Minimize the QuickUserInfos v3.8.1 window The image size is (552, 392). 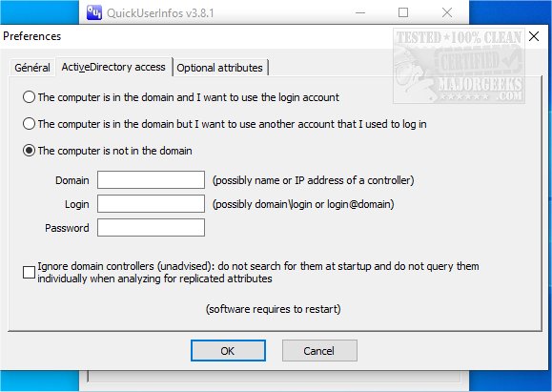coord(360,12)
